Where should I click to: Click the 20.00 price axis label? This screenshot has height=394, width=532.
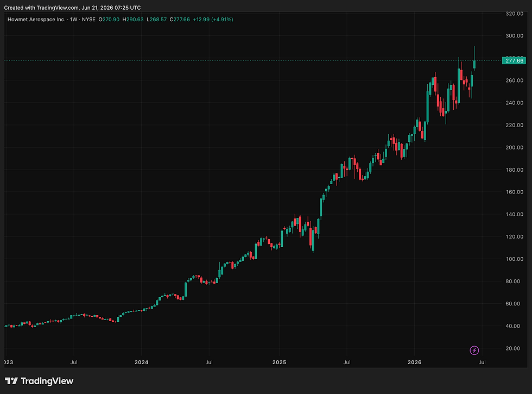(x=512, y=348)
